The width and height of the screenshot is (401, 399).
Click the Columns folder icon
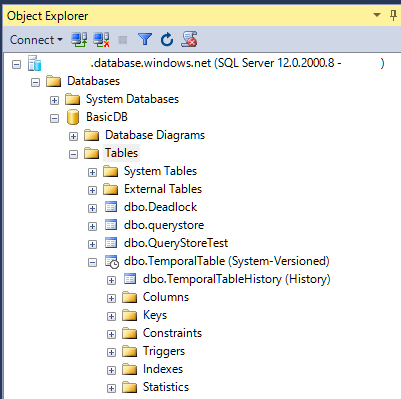point(129,297)
